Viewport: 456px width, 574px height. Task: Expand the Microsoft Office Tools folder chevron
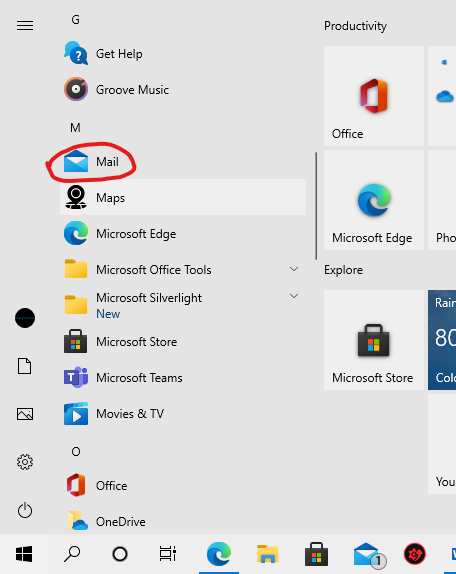[294, 269]
